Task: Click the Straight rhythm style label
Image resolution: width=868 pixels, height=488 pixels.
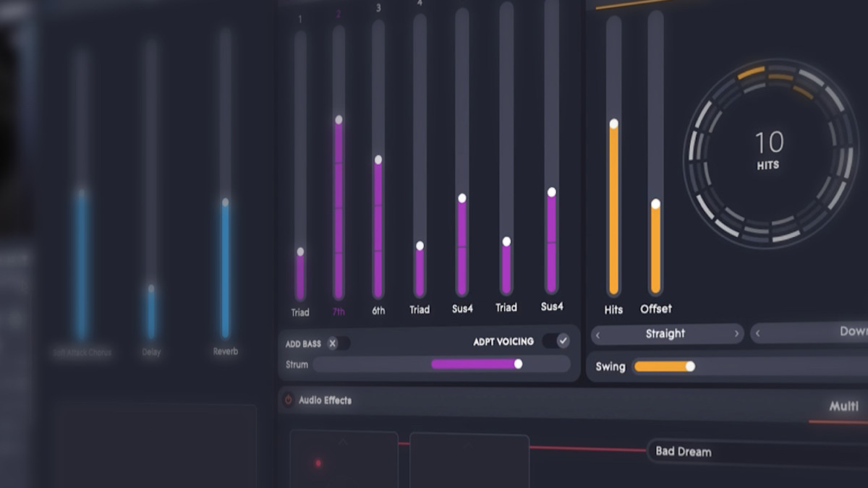Action: [x=665, y=334]
